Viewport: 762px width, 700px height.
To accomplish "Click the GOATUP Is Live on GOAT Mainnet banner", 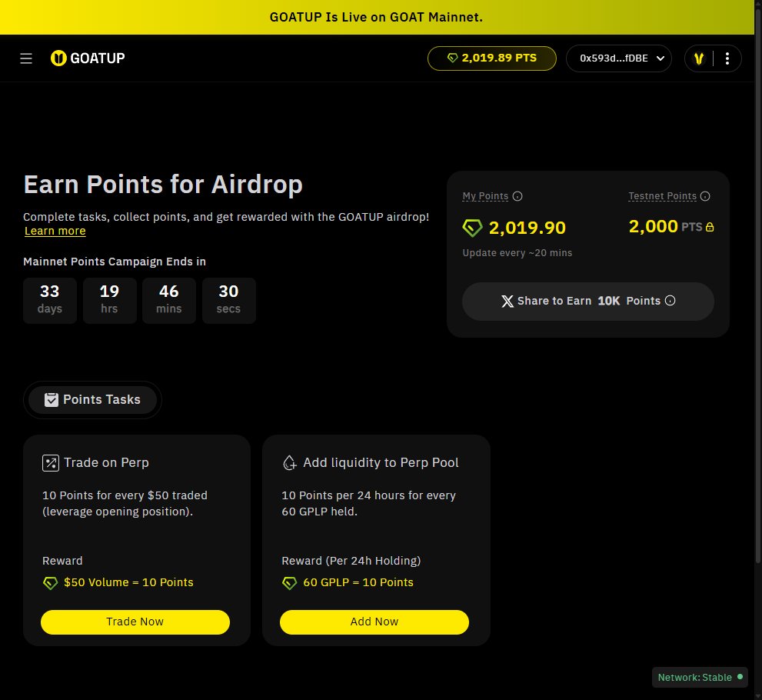I will click(x=376, y=17).
